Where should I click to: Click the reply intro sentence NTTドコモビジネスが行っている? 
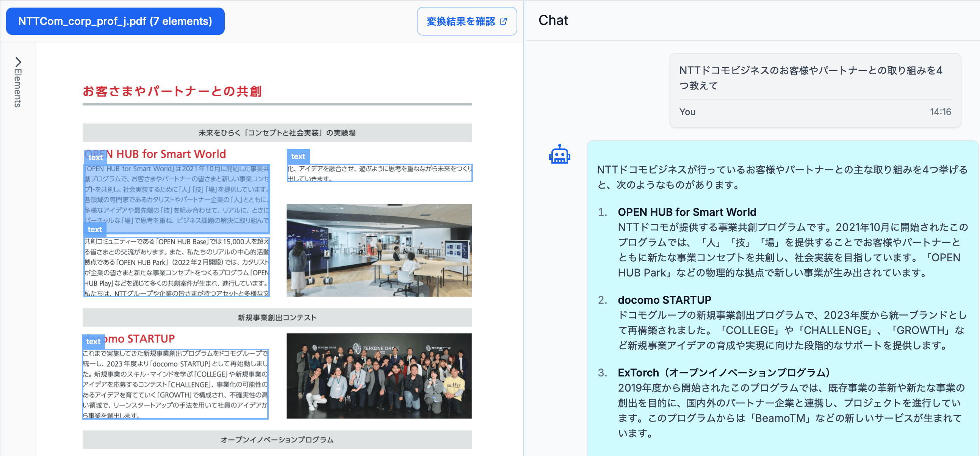pyautogui.click(x=782, y=177)
